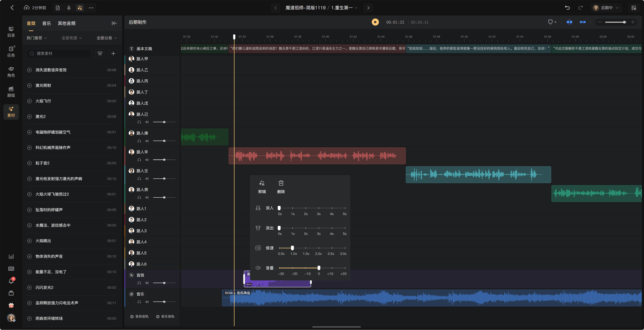Switch to the 其他音频 tab
Image resolution: width=644 pixels, height=330 pixels.
(x=67, y=23)
